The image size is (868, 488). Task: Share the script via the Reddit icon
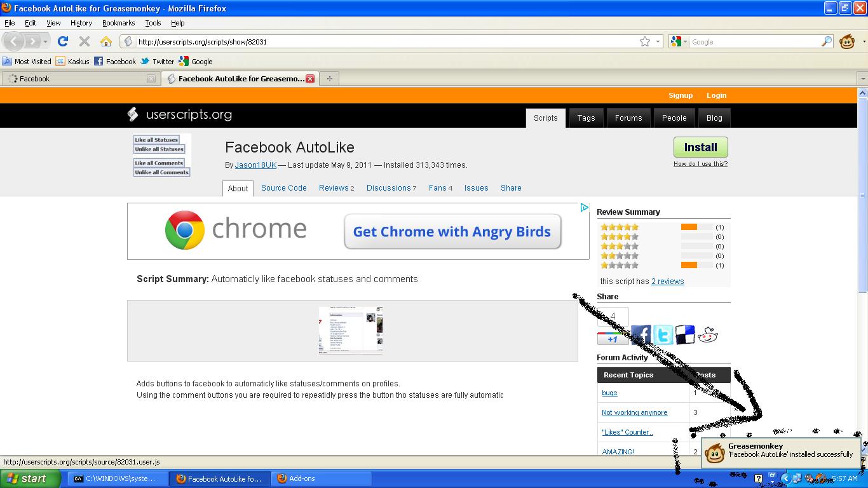(x=707, y=335)
